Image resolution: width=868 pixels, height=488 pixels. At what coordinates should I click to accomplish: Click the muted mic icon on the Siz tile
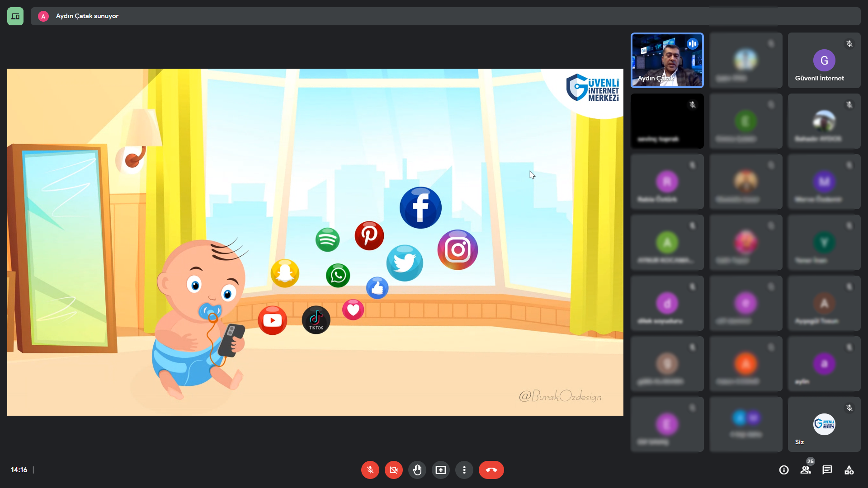(849, 408)
